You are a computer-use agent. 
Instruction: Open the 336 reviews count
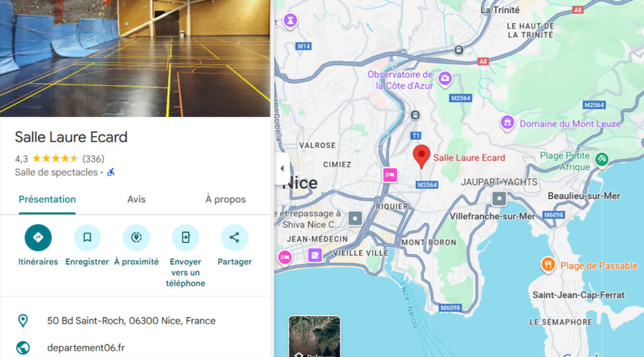pyautogui.click(x=93, y=159)
